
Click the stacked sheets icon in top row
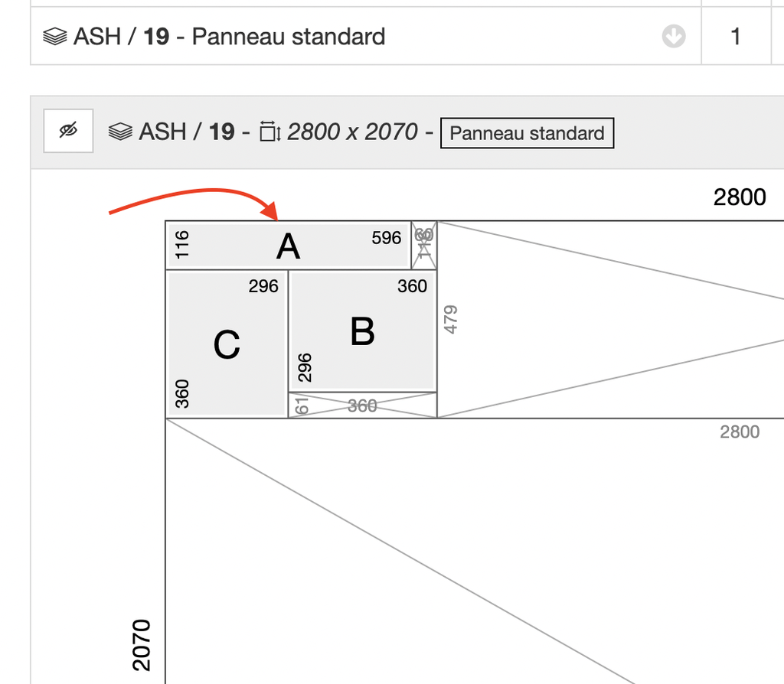click(54, 37)
